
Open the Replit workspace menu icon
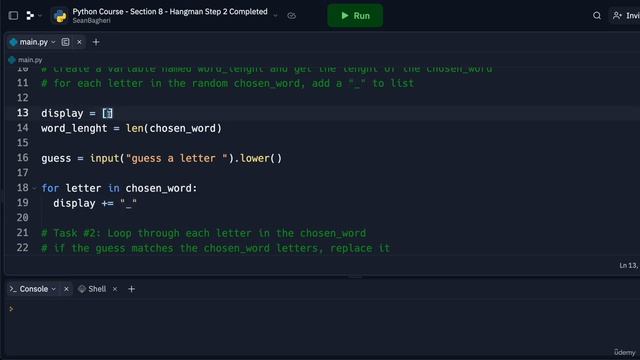30,16
